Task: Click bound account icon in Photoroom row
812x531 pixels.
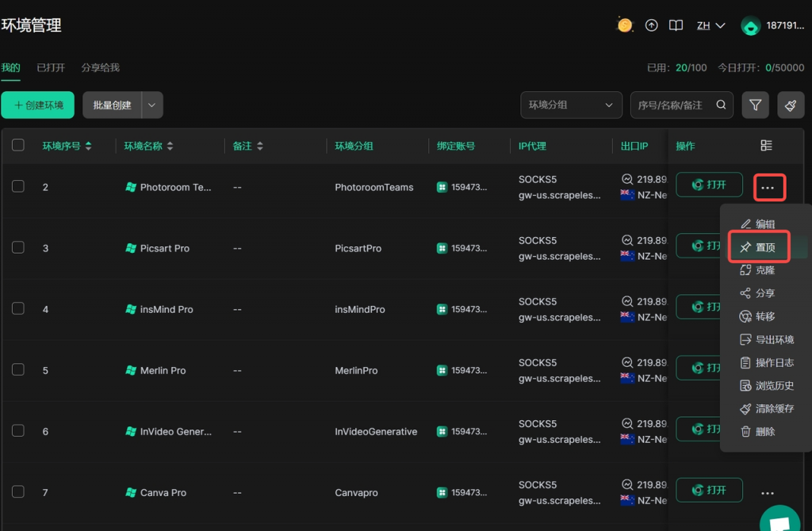Action: pos(442,187)
